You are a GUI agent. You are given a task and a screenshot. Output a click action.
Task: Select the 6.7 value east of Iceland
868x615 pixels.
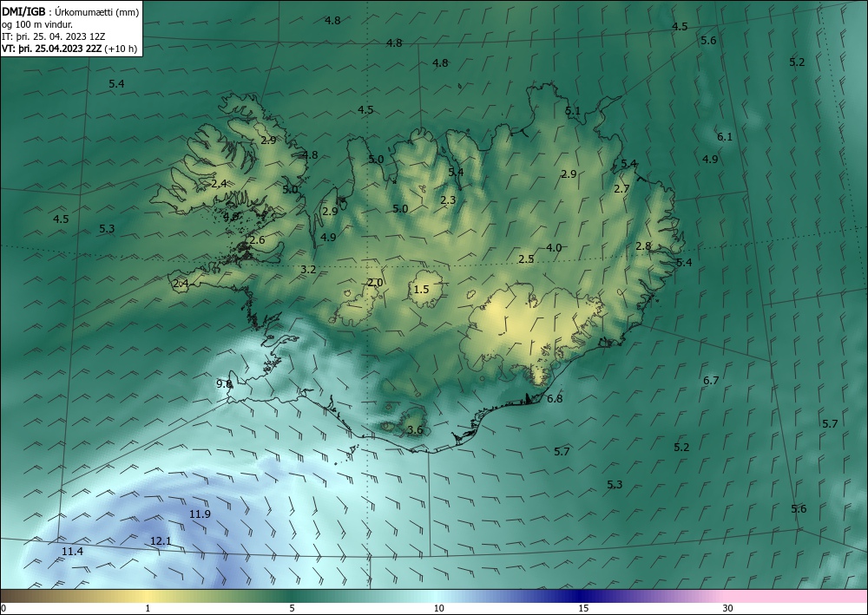[x=711, y=381]
